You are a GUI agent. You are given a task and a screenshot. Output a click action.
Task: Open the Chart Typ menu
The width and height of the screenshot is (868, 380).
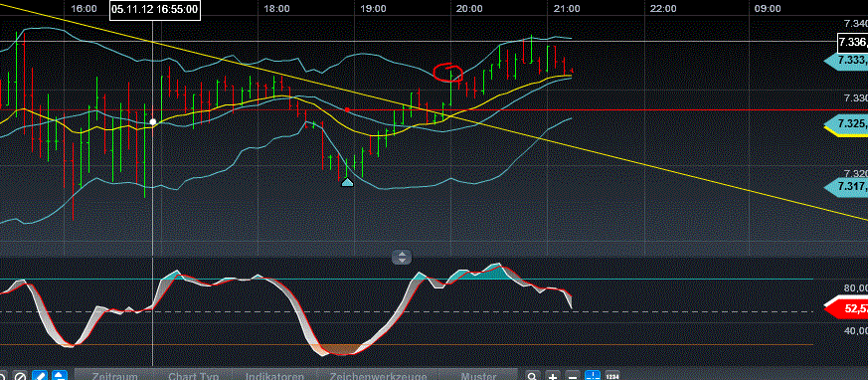[x=193, y=376]
